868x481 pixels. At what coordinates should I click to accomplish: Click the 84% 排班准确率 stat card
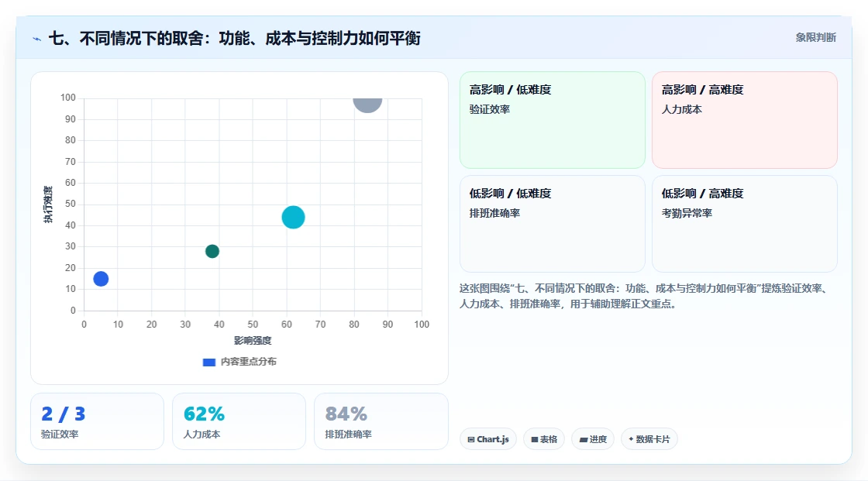381,421
